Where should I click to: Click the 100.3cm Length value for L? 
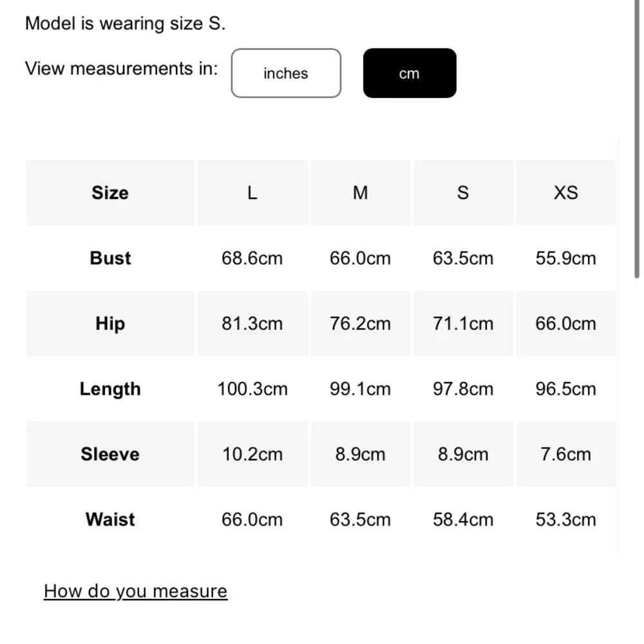(252, 389)
